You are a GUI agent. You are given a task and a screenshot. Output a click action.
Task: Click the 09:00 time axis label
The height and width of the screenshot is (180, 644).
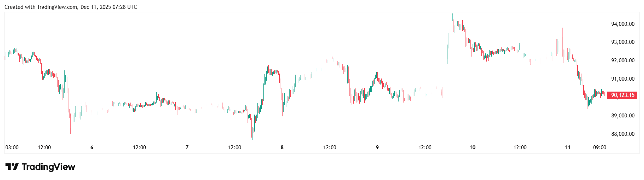click(600, 147)
